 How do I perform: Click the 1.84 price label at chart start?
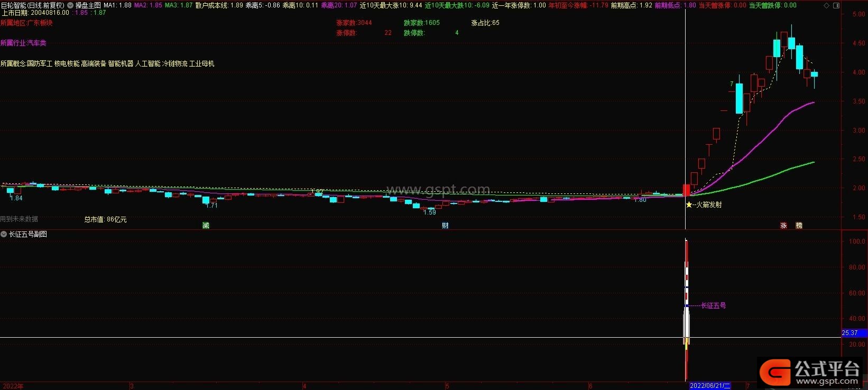16,198
